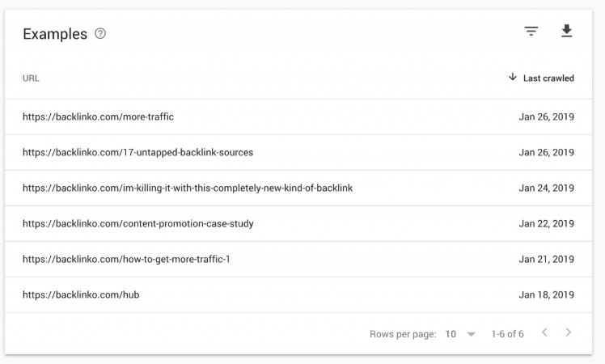Open the content-promotion-case-study URL row
Screen dimensions: 605x364
click(x=298, y=223)
